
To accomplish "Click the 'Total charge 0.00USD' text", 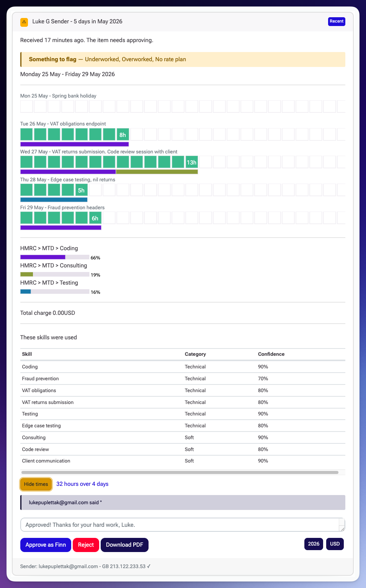I will click(47, 313).
